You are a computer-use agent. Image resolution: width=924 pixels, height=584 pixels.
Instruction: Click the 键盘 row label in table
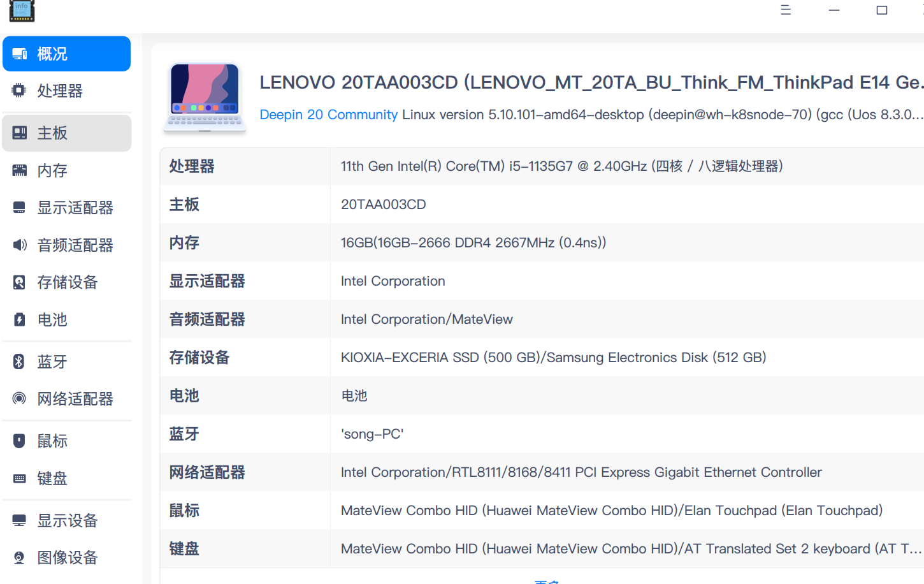184,549
